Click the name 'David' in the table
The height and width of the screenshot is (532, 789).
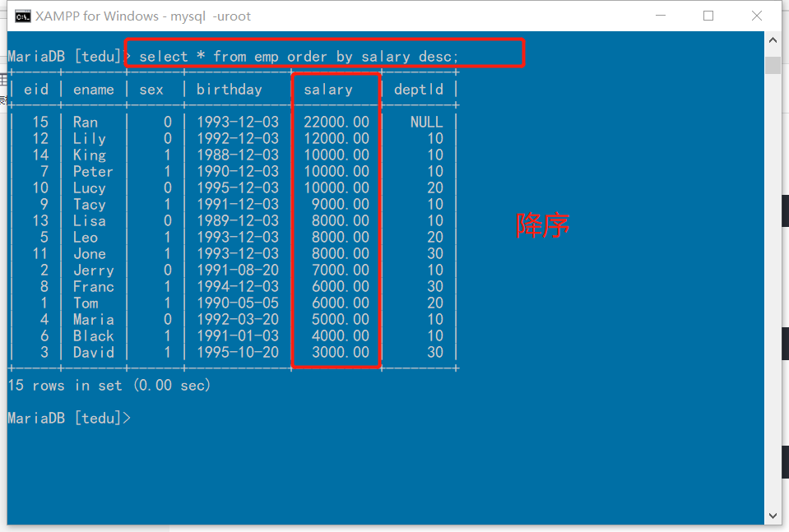[94, 353]
